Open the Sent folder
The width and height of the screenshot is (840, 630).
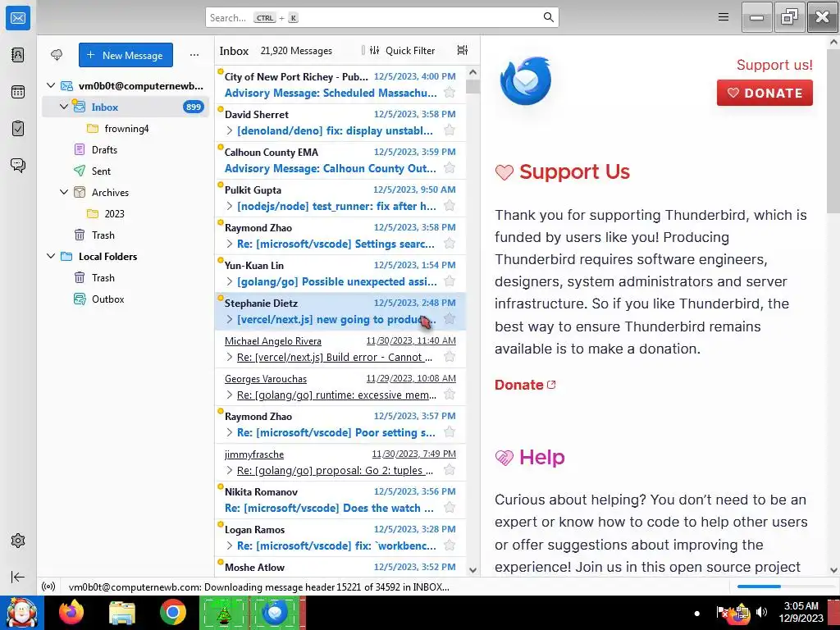click(126, 171)
